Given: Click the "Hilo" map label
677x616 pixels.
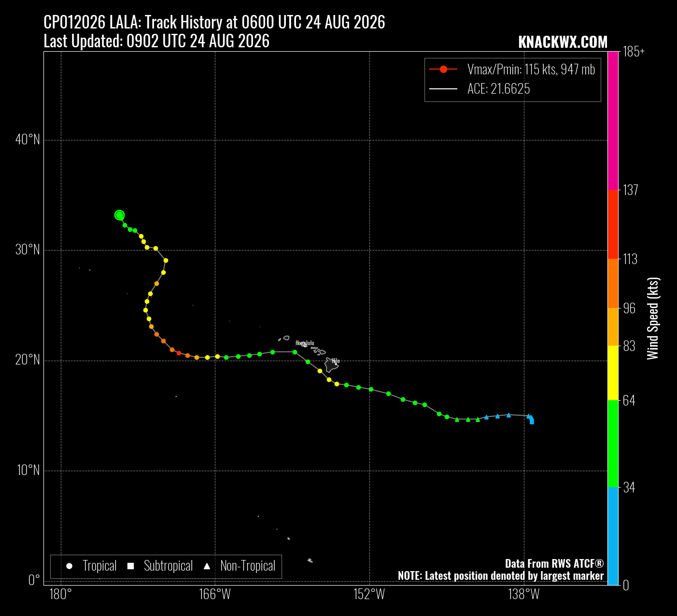Looking at the screenshot, I should (x=336, y=361).
